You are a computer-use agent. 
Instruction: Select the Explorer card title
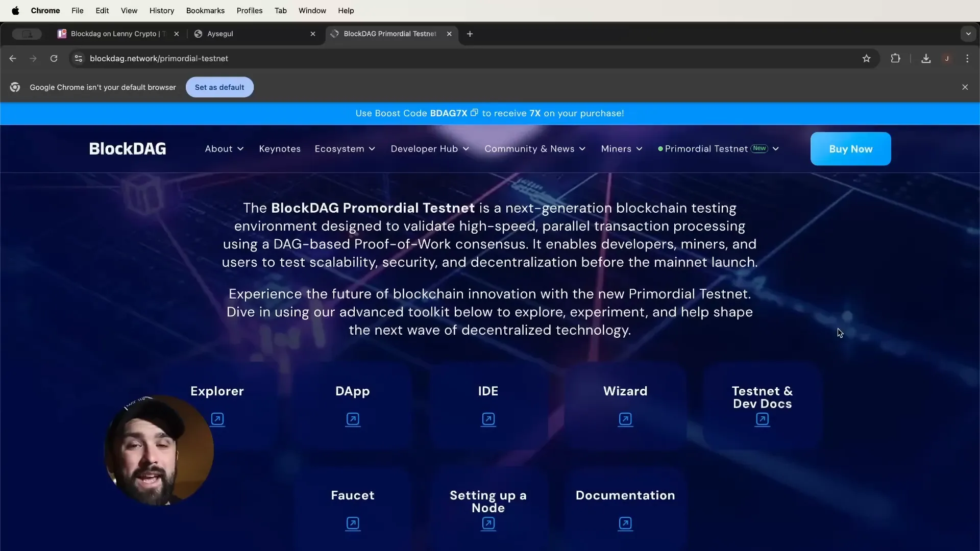(217, 391)
